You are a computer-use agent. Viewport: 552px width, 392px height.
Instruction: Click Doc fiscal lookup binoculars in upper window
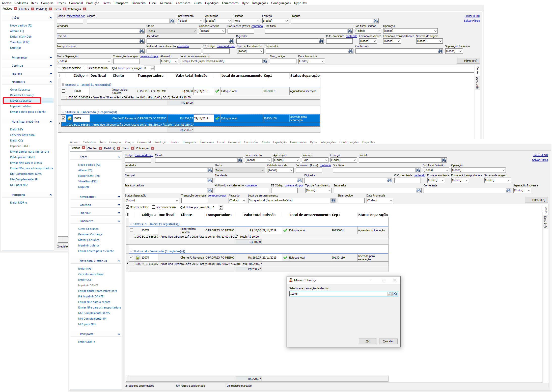coord(349,31)
